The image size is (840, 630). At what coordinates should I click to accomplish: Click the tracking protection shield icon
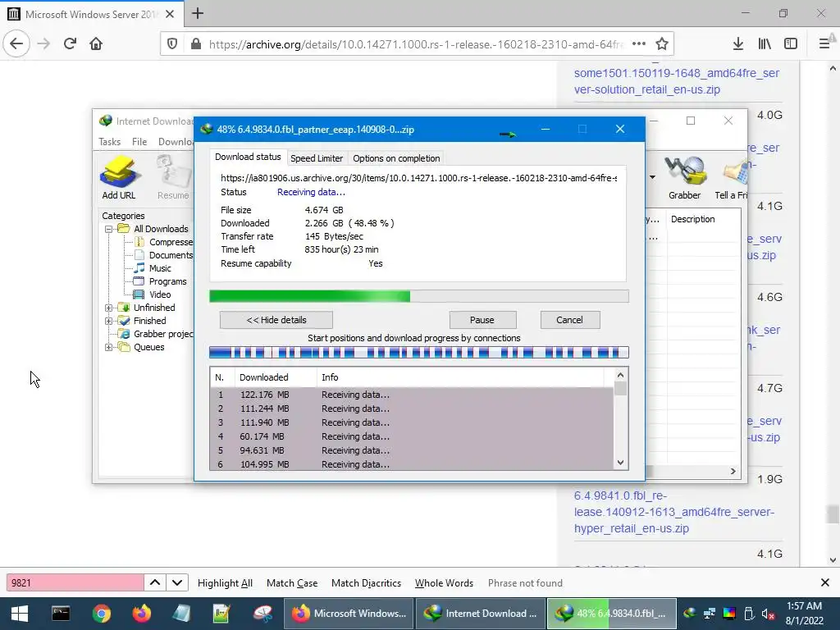click(172, 44)
